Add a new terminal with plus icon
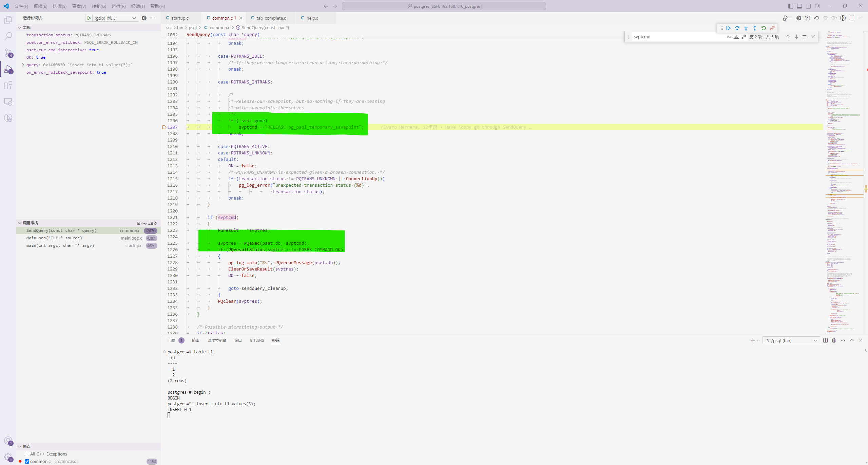Screen dimensions: 868x465 [x=752, y=340]
